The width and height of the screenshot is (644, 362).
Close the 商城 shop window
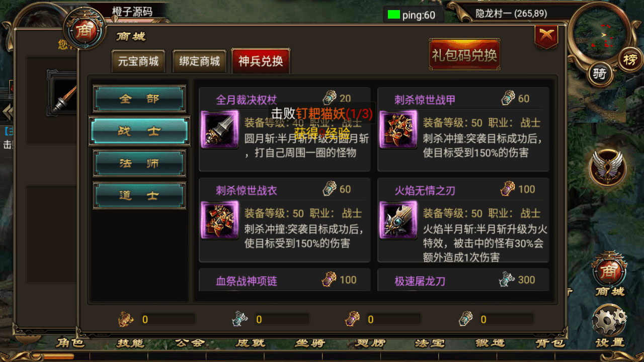click(546, 36)
